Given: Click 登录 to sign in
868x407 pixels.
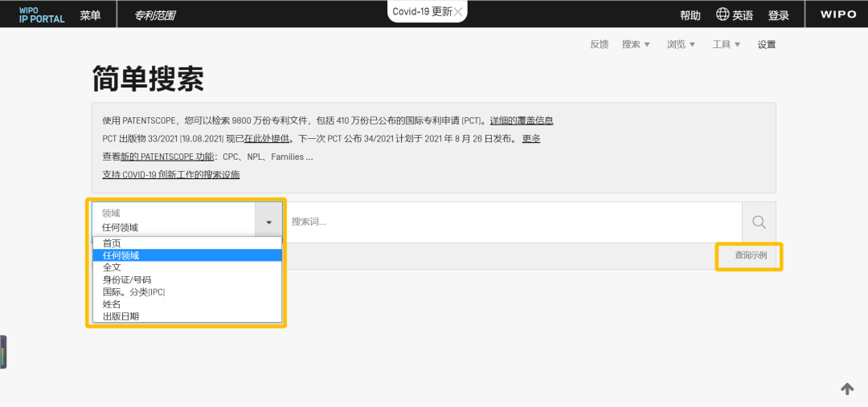Looking at the screenshot, I should point(778,15).
